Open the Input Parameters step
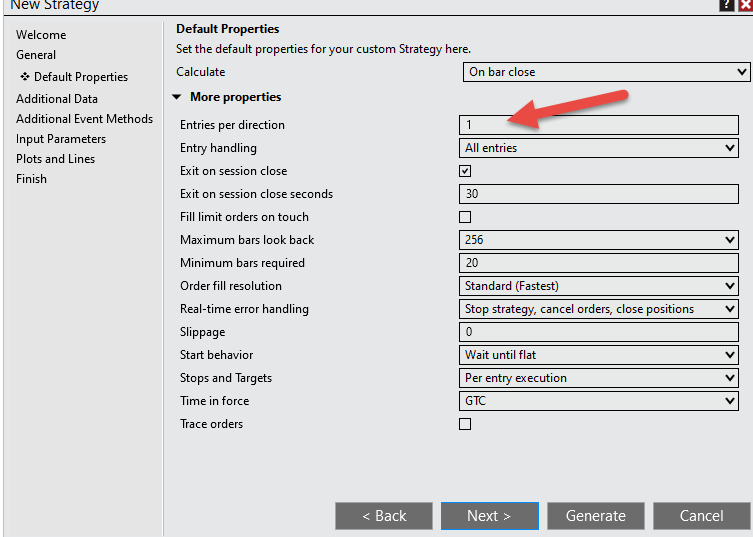The height and width of the screenshot is (537, 753). (x=61, y=139)
